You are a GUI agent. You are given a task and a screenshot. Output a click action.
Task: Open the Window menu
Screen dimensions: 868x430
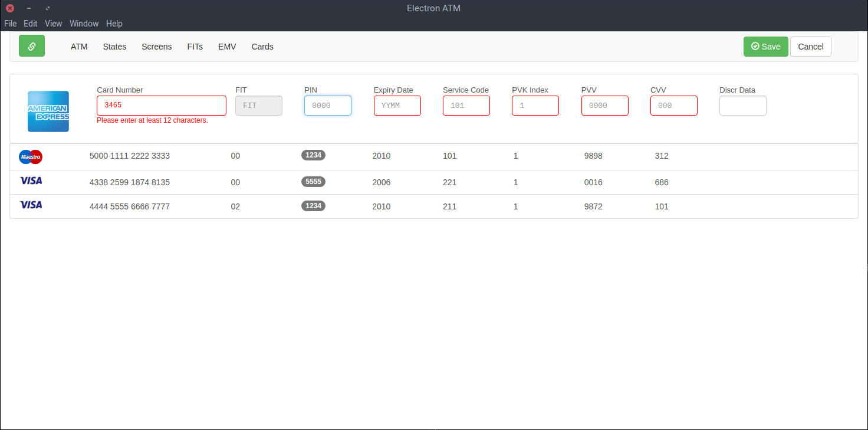click(x=84, y=24)
